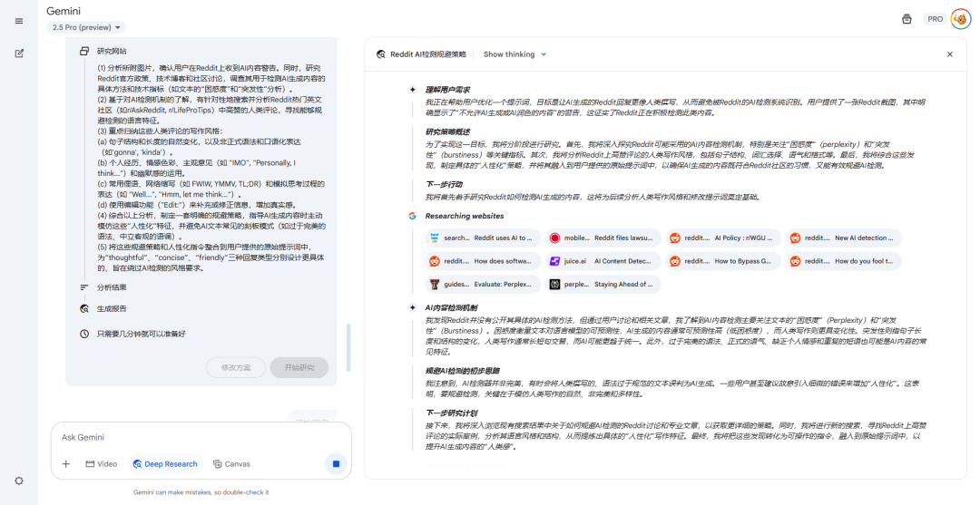Click the 生成报告 step label

(112, 309)
